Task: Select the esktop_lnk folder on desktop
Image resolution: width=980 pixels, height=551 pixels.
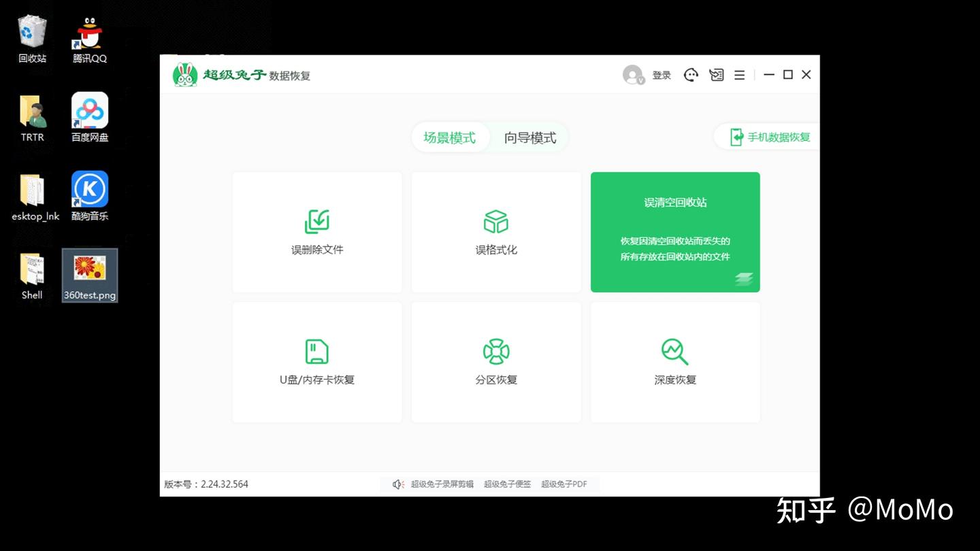Action: click(x=35, y=197)
